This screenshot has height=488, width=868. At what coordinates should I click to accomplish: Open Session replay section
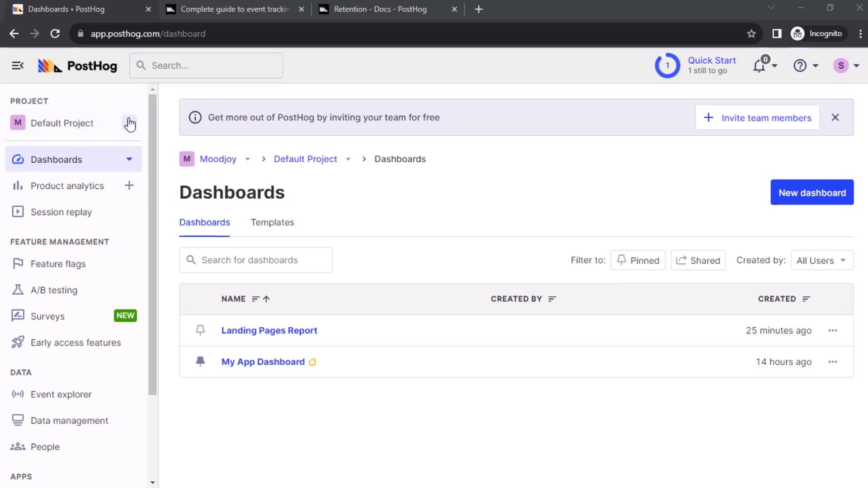61,211
